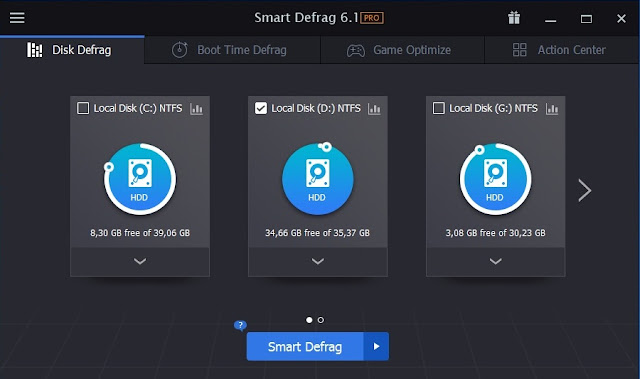
Task: Open disk map chart for Local Disk (G:)
Action: (552, 109)
